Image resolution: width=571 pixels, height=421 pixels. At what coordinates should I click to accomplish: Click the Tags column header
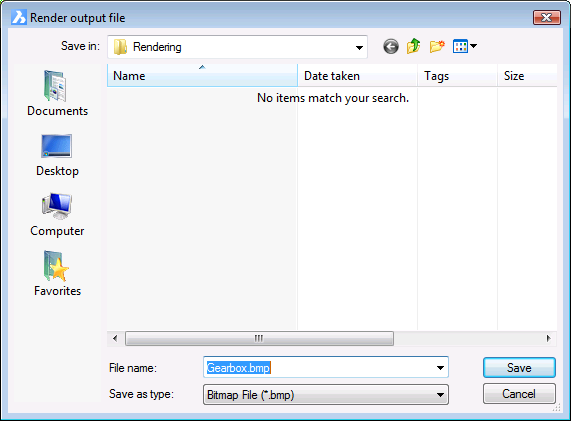pyautogui.click(x=457, y=76)
